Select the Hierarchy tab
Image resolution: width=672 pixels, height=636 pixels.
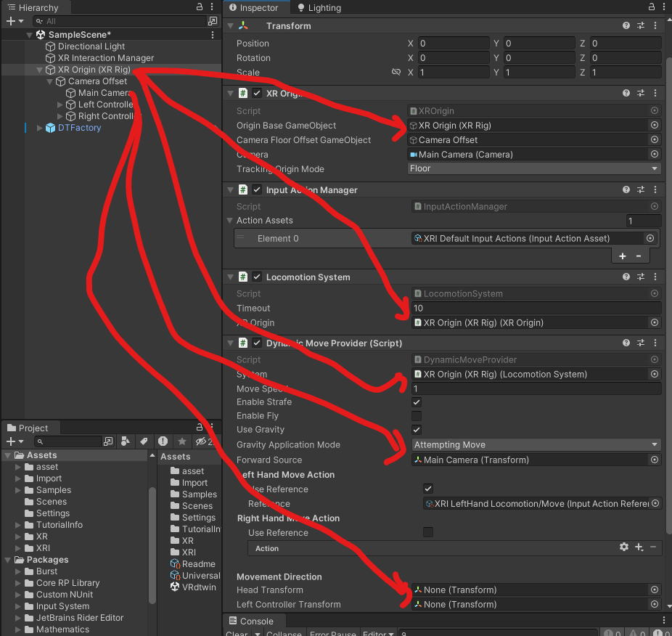point(33,8)
